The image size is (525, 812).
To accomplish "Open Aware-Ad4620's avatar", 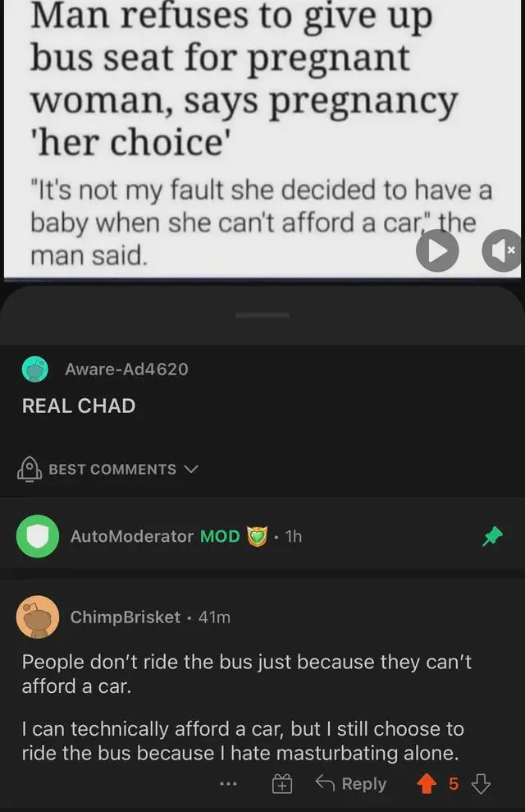I will click(x=35, y=369).
